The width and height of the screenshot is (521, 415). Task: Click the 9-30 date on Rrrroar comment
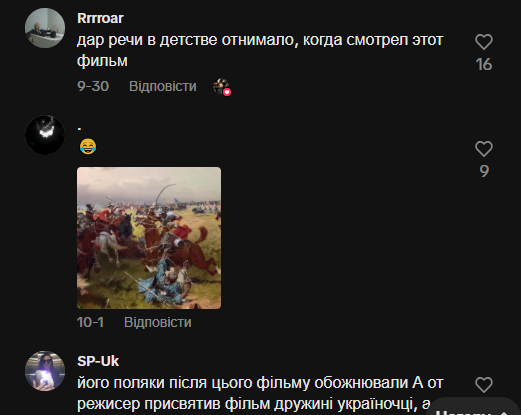[93, 86]
